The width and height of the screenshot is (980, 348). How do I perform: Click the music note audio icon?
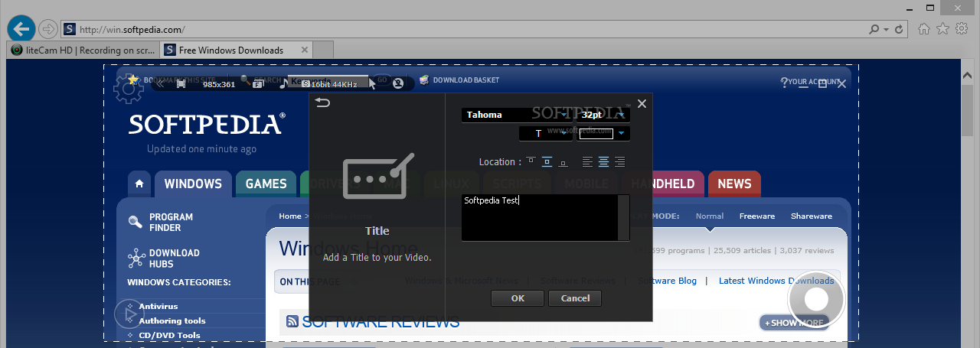283,84
